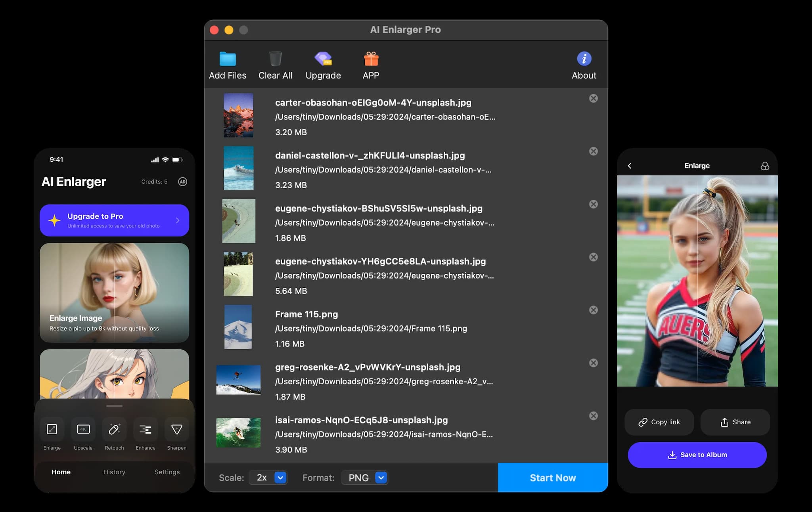Click Start Now to begin processing

553,477
